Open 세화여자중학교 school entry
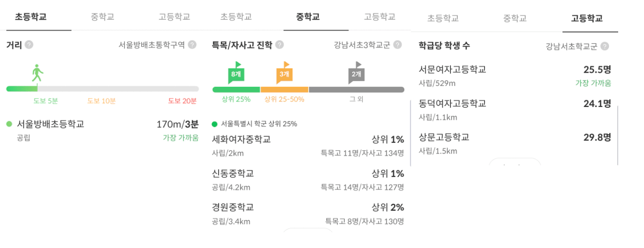The height and width of the screenshot is (248, 644). [308, 146]
